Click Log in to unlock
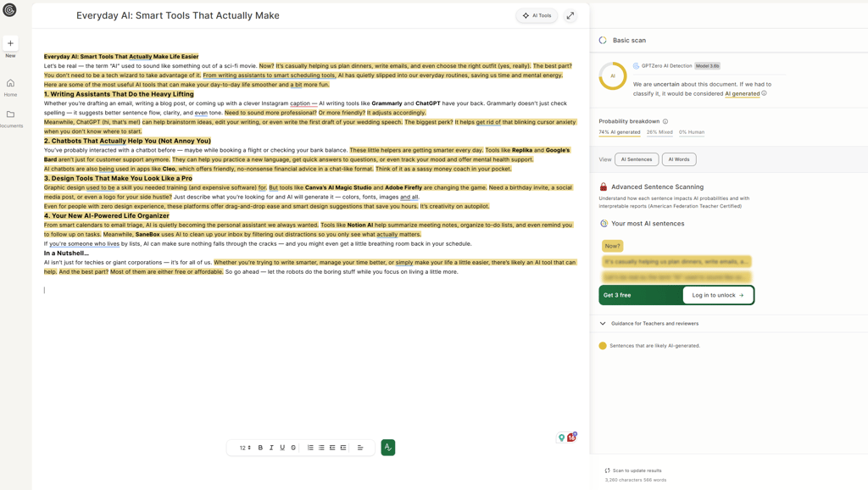868x490 pixels. (x=717, y=295)
